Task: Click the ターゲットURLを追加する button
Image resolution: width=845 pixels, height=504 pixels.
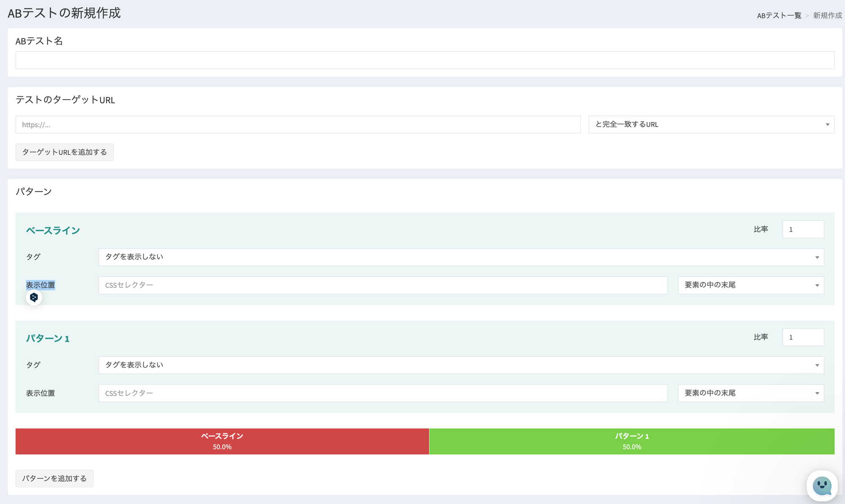Action: [65, 152]
